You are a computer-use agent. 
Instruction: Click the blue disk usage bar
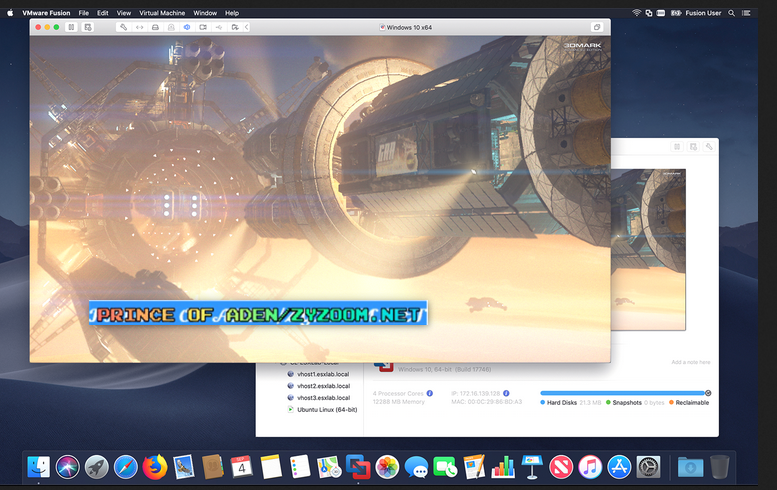coord(622,393)
